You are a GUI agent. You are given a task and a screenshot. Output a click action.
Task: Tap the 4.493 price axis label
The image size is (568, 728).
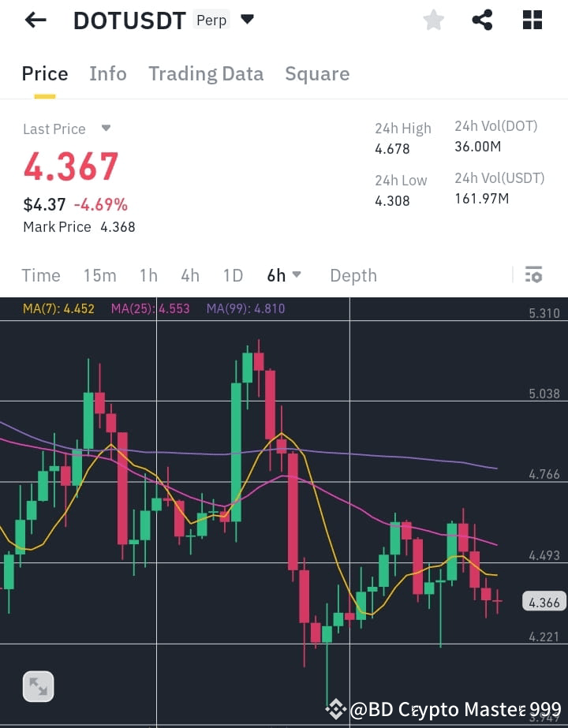pyautogui.click(x=544, y=555)
